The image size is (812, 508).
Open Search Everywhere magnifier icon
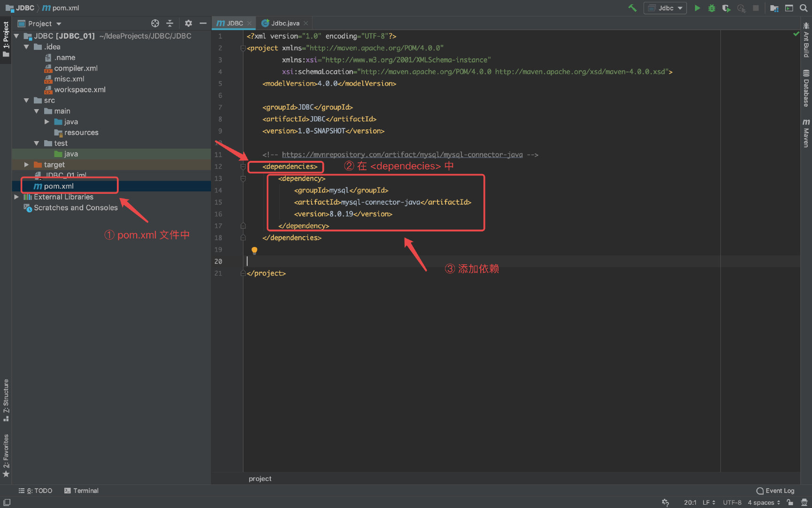click(804, 8)
